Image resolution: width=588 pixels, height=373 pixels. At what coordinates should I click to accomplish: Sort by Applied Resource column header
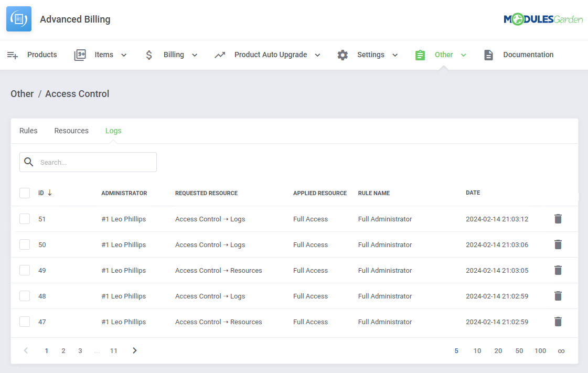coord(320,193)
